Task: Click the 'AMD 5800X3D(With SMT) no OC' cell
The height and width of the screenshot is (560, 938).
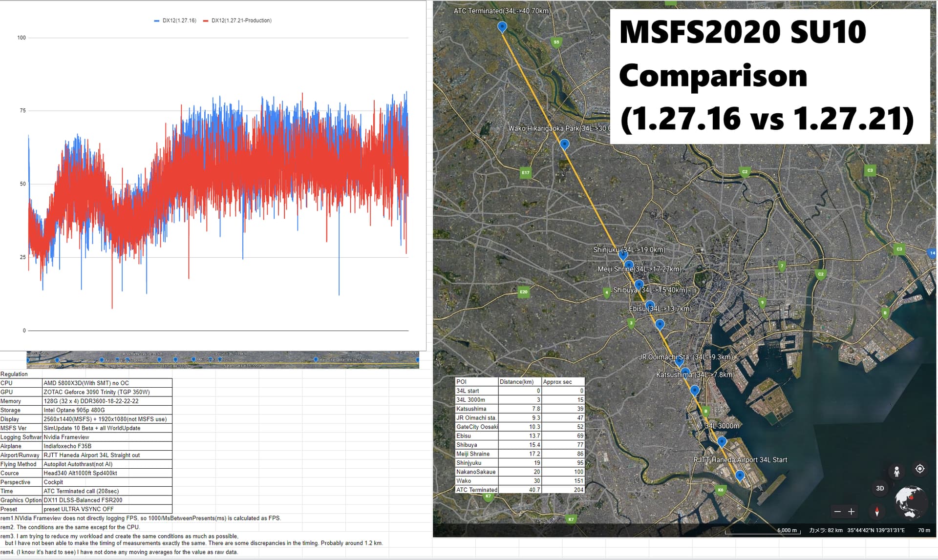Action: (x=107, y=383)
